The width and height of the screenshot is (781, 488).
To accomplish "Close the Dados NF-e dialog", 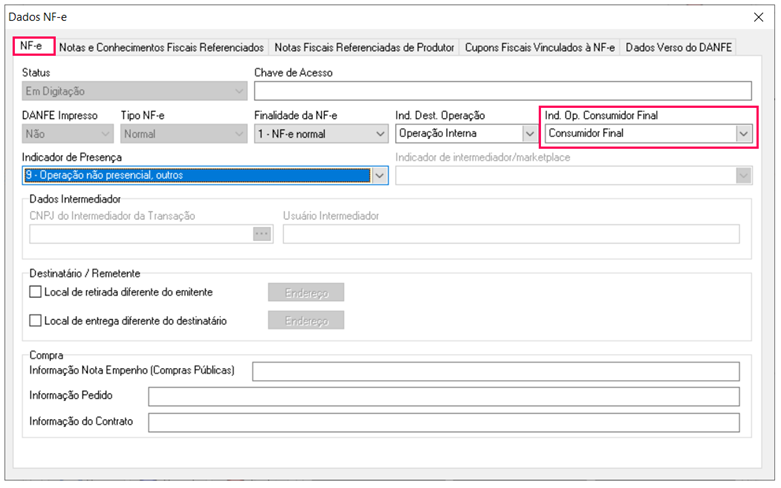I will click(x=756, y=17).
